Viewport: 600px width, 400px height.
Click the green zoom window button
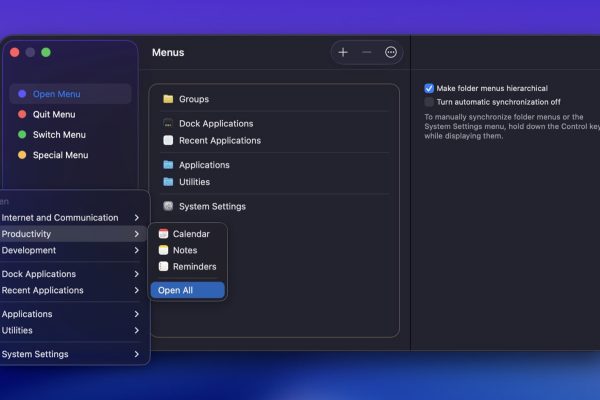(46, 52)
